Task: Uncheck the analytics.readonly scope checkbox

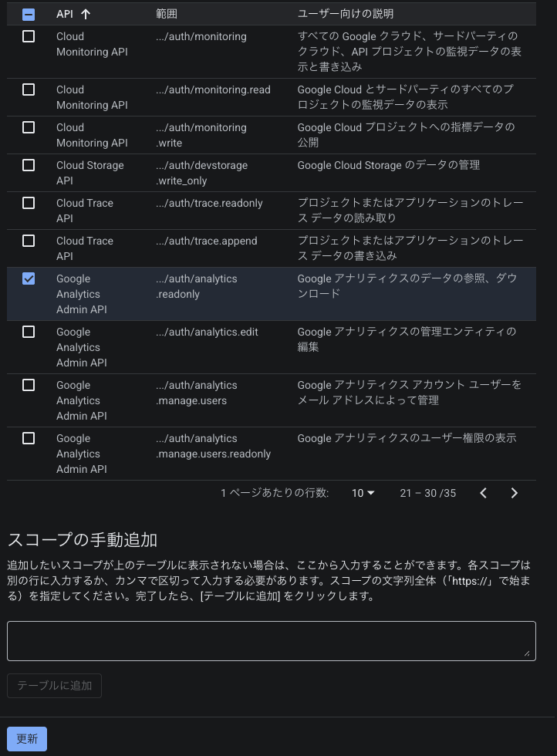Action: click(29, 278)
